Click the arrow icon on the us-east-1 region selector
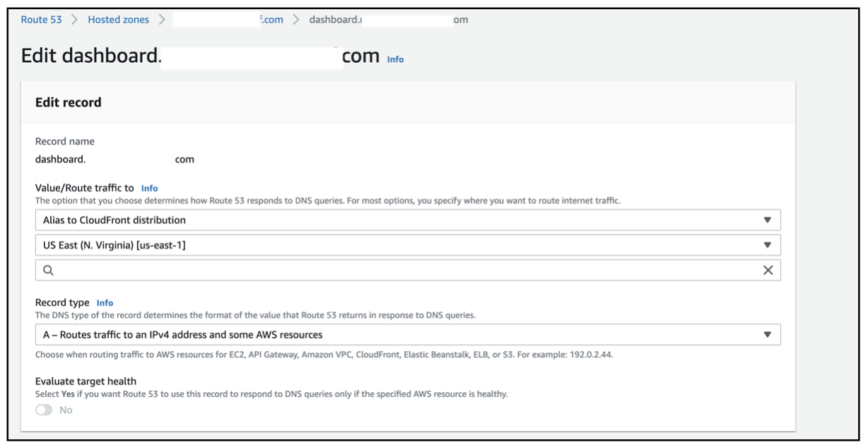 (x=768, y=246)
